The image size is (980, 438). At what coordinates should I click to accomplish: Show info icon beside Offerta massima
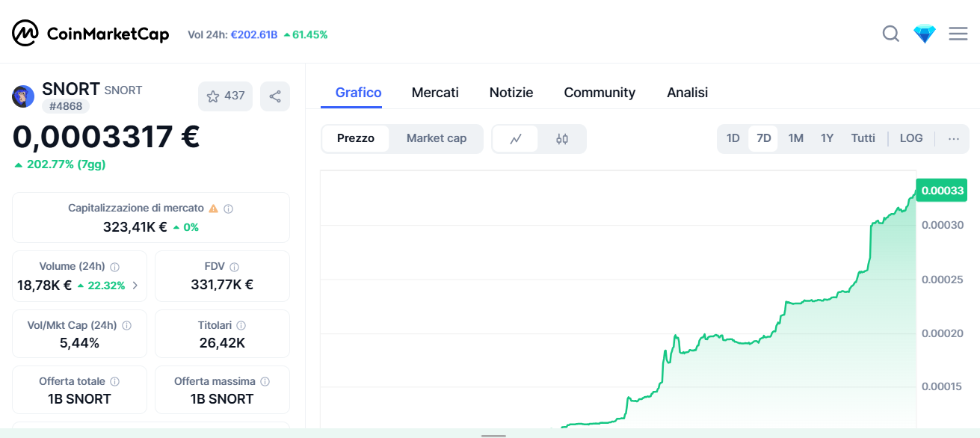click(x=265, y=382)
